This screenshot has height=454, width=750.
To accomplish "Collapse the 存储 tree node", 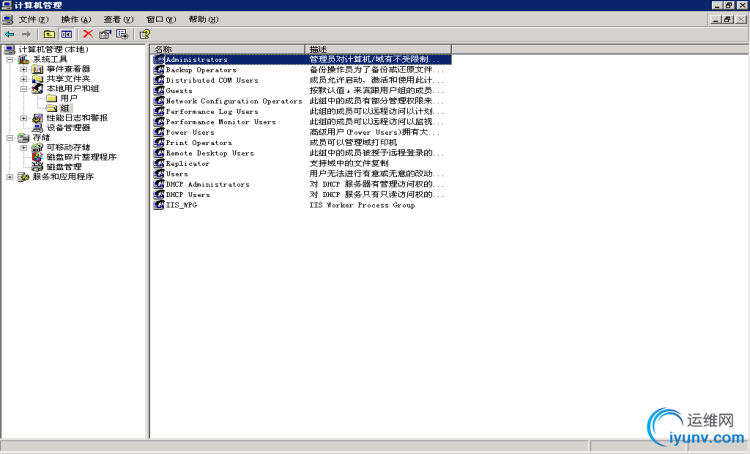I will pos(10,137).
